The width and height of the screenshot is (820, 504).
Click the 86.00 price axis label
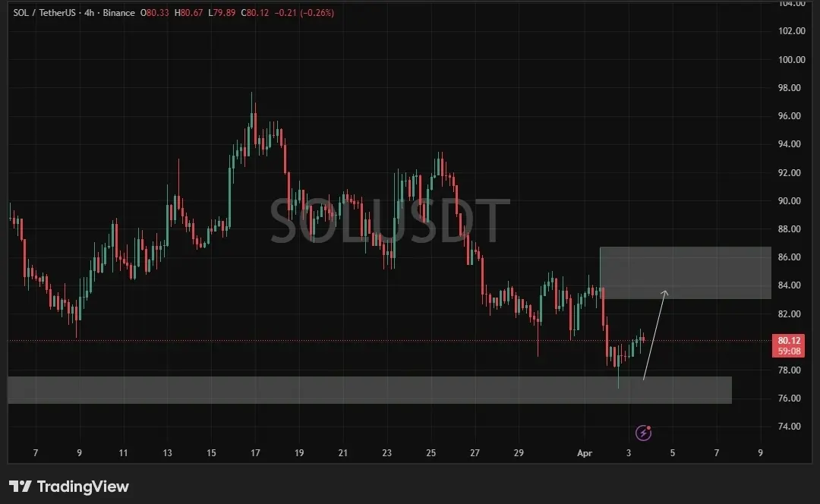pyautogui.click(x=790, y=257)
